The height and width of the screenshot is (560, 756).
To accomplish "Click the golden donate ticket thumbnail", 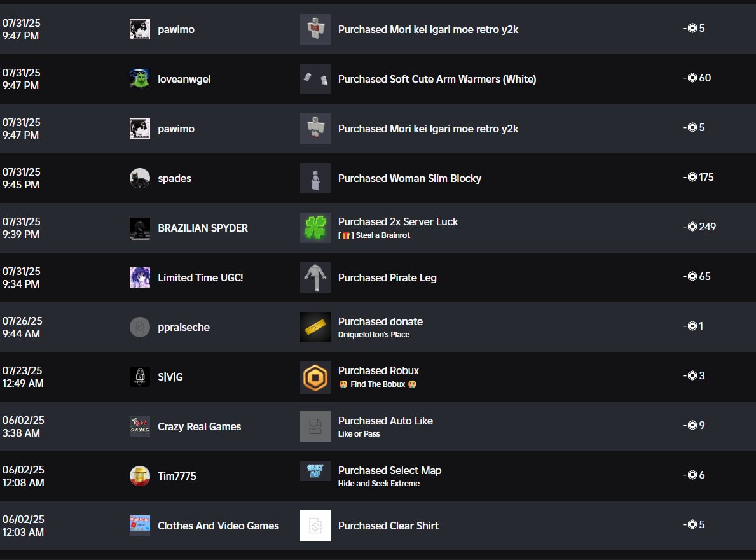I will pyautogui.click(x=315, y=328).
